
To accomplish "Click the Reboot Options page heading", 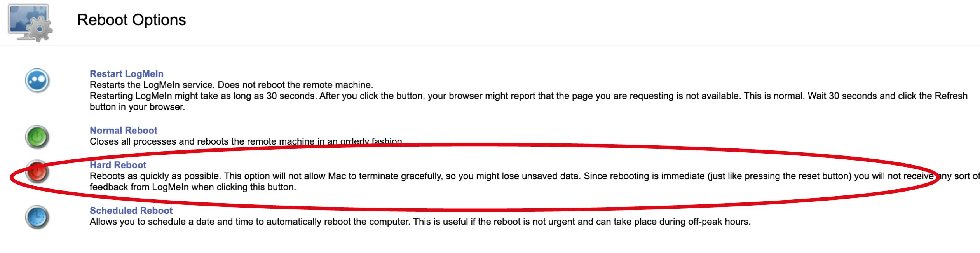I will 131,20.
